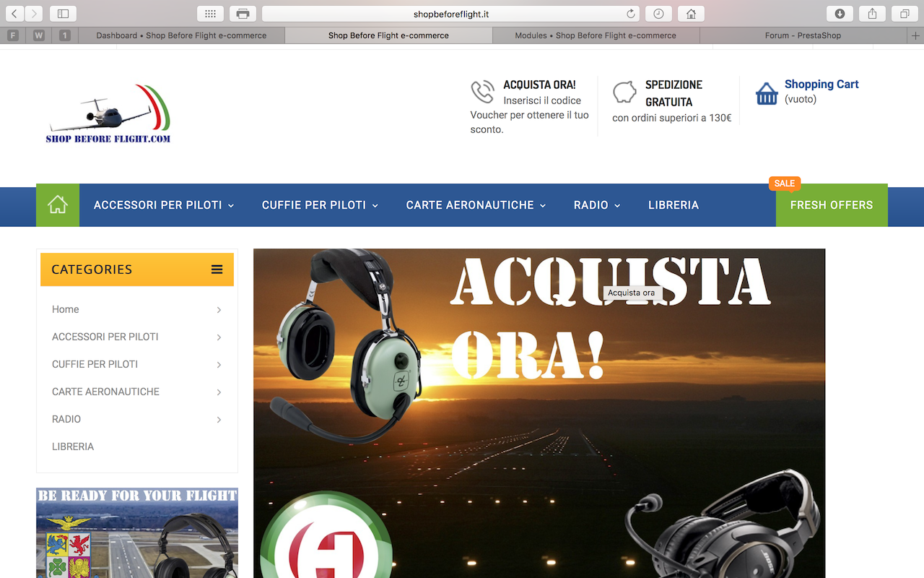
Task: Open the Shopping Cart link
Action: click(821, 85)
